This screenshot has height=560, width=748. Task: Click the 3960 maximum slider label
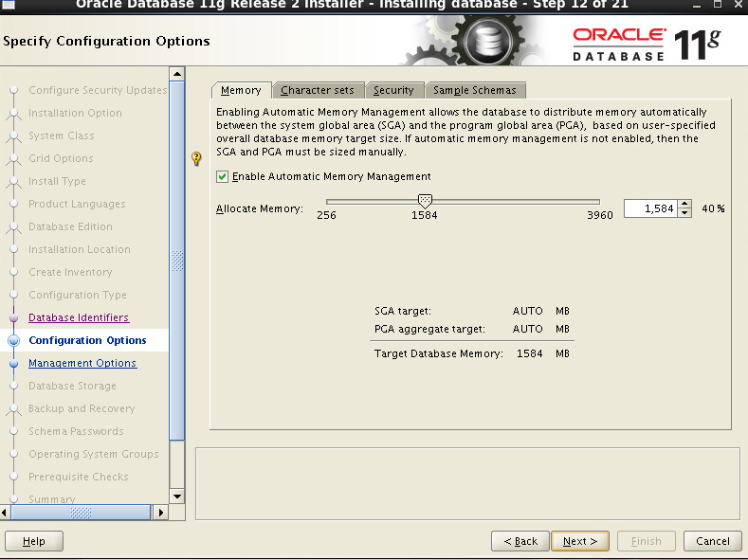point(600,215)
